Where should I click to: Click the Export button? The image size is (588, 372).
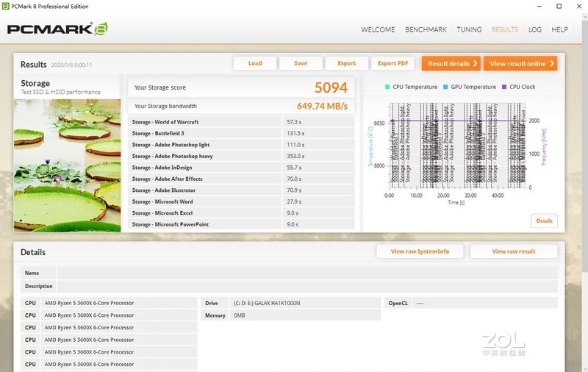click(x=346, y=63)
